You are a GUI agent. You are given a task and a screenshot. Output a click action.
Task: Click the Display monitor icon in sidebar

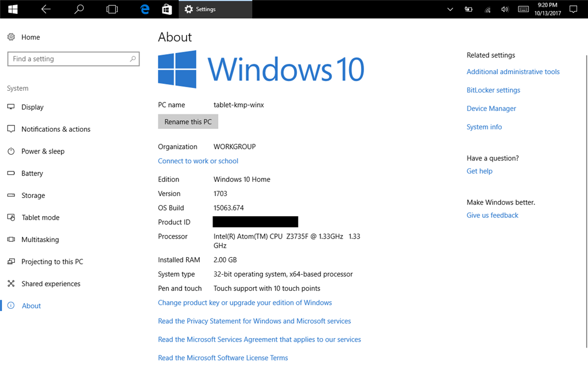click(11, 106)
